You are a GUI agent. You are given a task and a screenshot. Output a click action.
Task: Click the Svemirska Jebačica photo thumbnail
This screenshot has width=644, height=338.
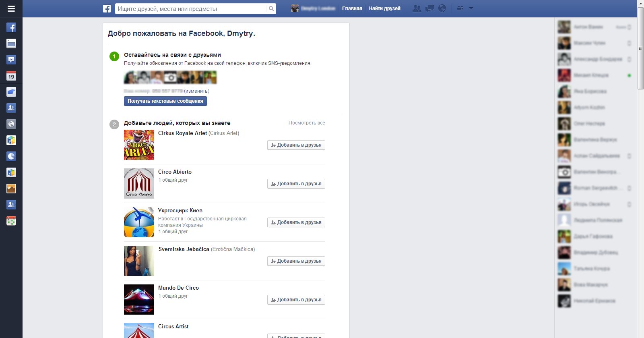(139, 261)
